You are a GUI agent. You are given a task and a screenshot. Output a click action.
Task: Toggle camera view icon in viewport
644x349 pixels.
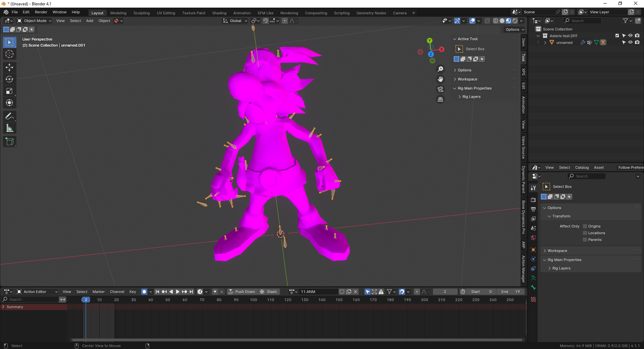tap(440, 89)
